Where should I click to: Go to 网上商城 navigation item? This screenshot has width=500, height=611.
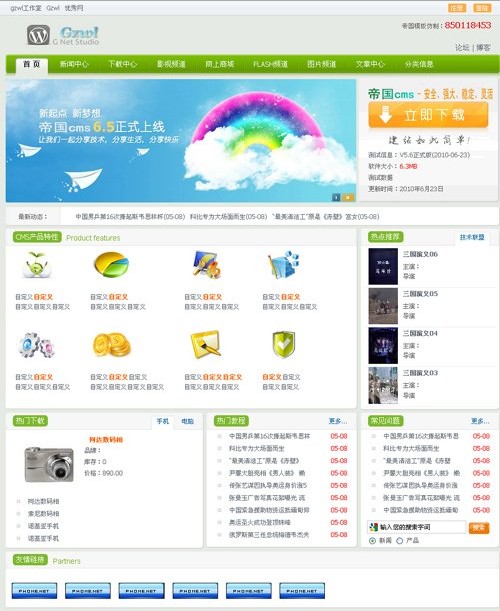[220, 64]
